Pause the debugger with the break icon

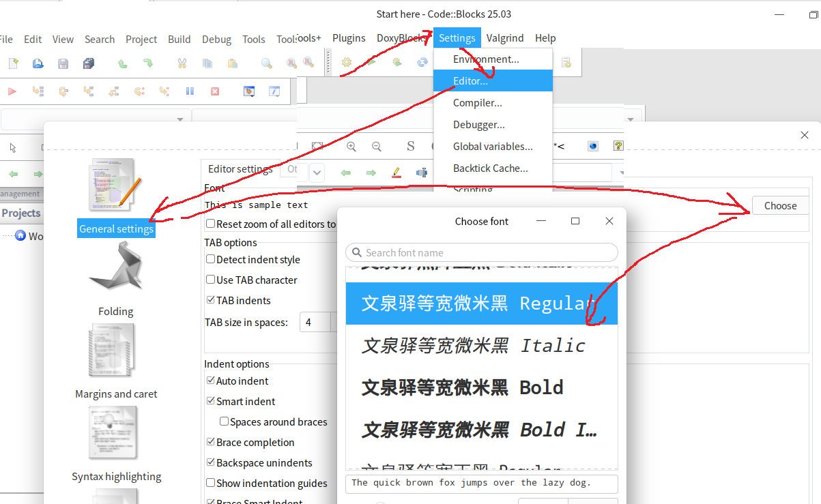pyautogui.click(x=190, y=91)
